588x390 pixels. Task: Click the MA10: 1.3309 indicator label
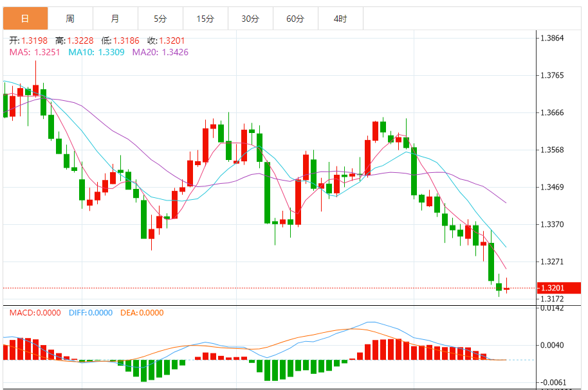(x=96, y=52)
